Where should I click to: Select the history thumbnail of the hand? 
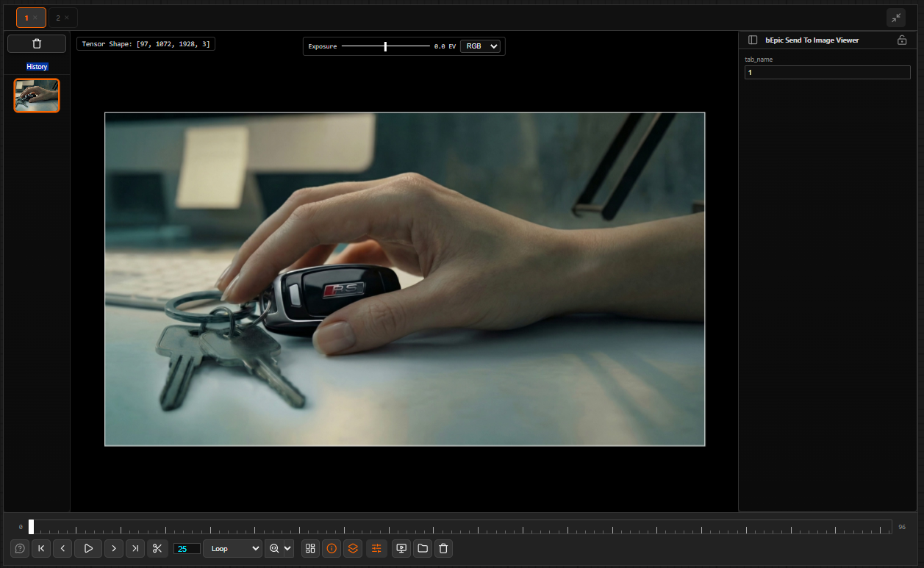pyautogui.click(x=37, y=96)
